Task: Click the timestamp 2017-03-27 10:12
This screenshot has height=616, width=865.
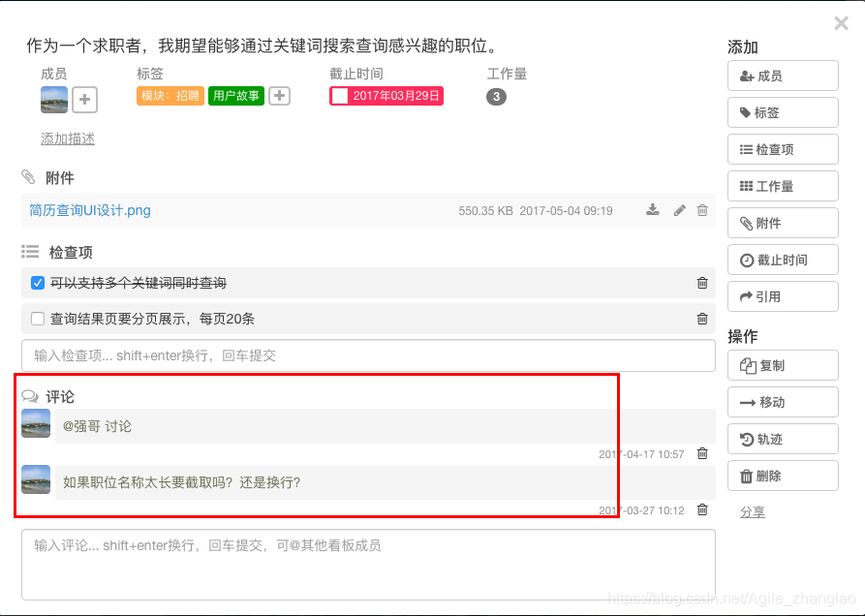Action: (641, 510)
